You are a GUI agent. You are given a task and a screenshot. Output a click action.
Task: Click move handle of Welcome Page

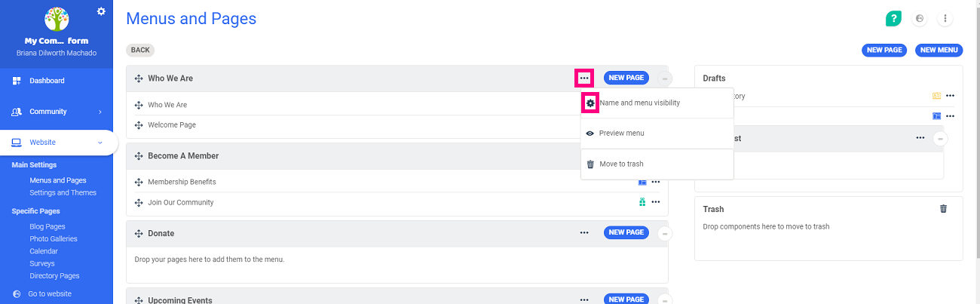coord(139,125)
